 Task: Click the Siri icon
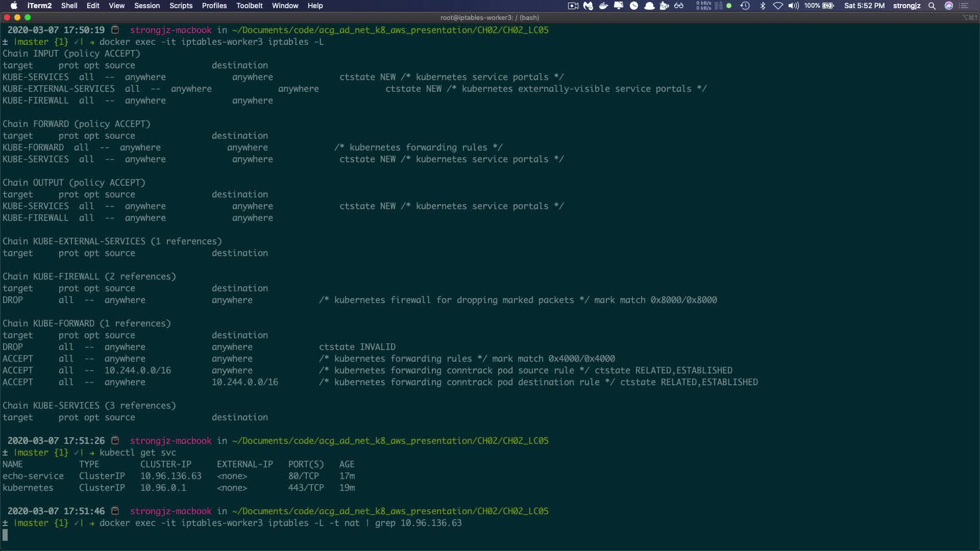coord(949,6)
